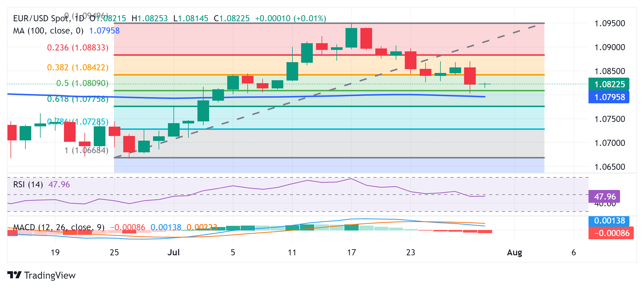Click the latest small doji candle
This screenshot has width=644, height=288.
485,84
